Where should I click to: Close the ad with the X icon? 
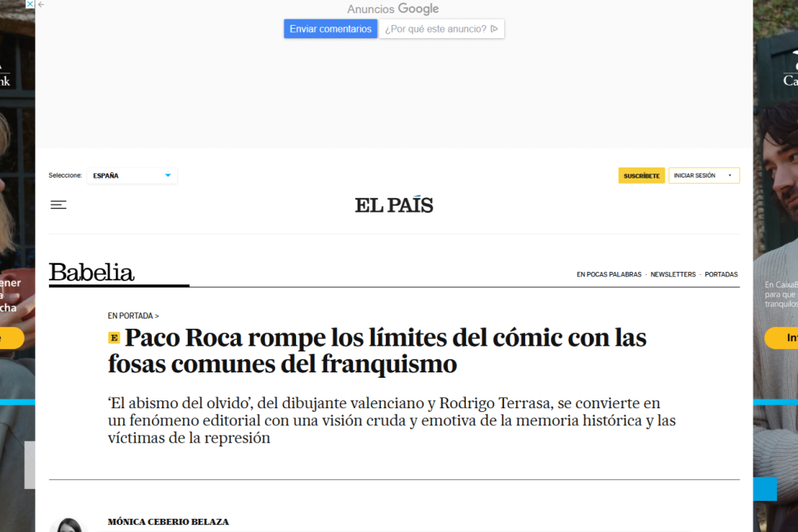pos(30,4)
